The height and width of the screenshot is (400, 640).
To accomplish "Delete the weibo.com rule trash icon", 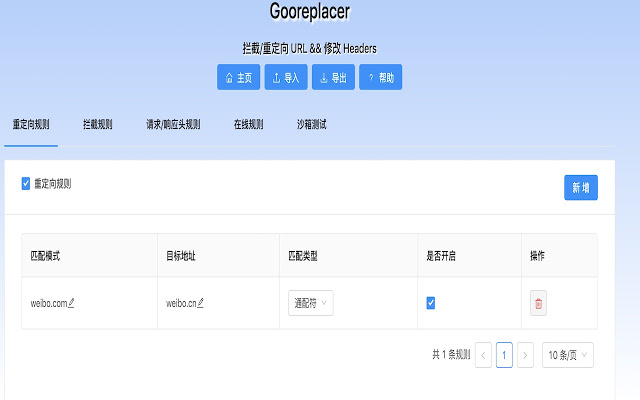I will coord(538,303).
